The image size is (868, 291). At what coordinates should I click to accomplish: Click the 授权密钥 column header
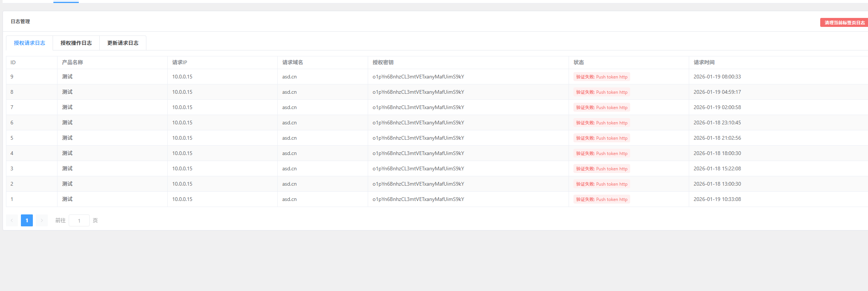383,62
